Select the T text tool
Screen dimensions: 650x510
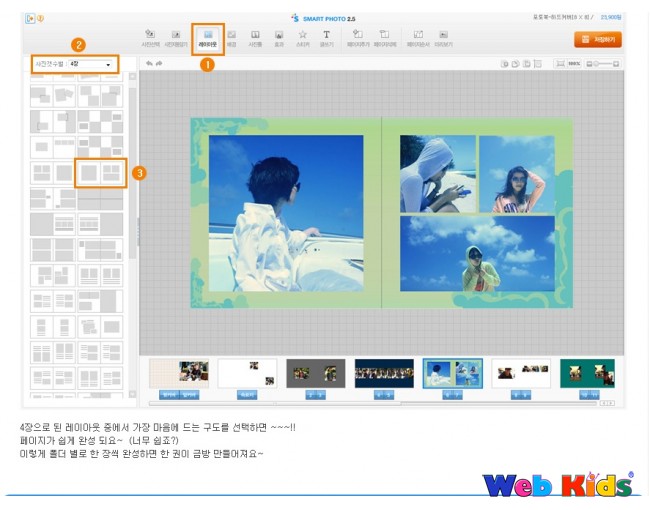pyautogui.click(x=326, y=38)
